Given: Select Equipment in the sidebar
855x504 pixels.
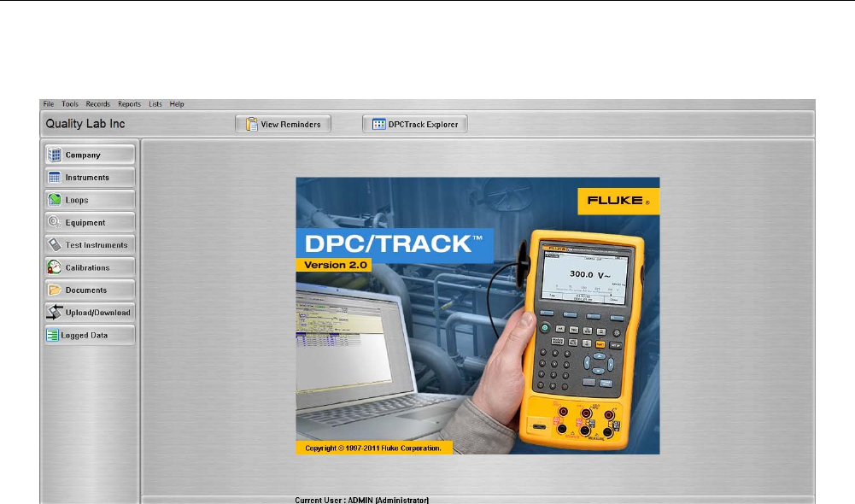Looking at the screenshot, I should point(90,222).
